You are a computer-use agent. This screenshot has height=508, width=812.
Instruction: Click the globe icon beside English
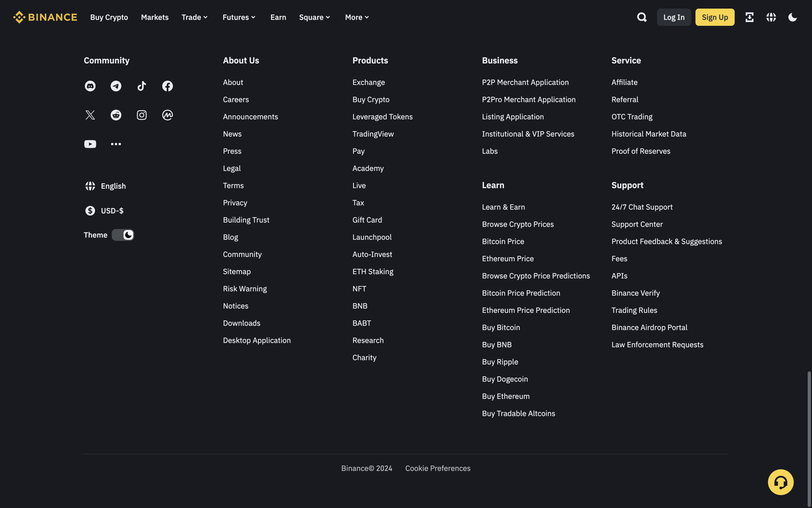pos(90,186)
